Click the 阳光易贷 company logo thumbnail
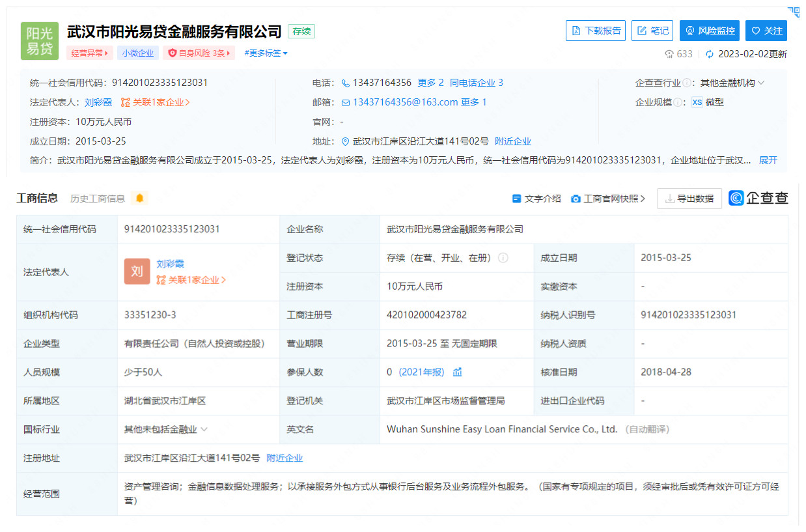 click(40, 41)
